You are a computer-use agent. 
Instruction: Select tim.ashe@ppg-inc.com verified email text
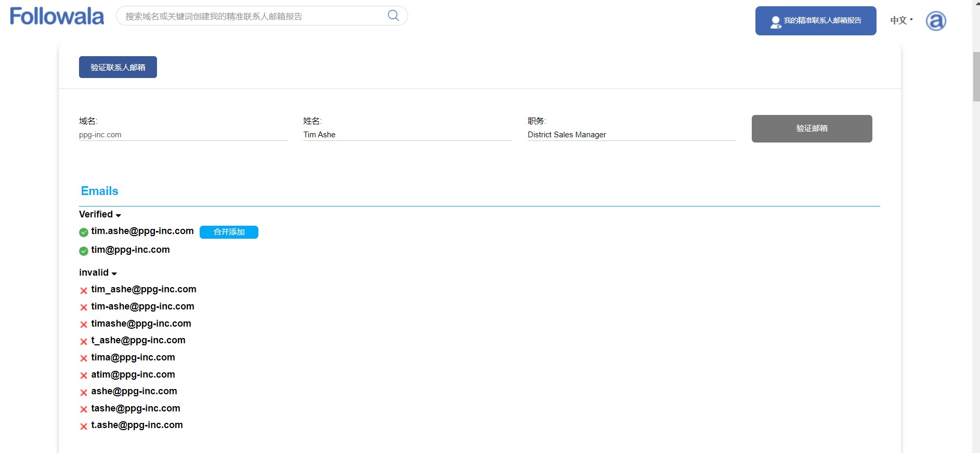pyautogui.click(x=142, y=231)
